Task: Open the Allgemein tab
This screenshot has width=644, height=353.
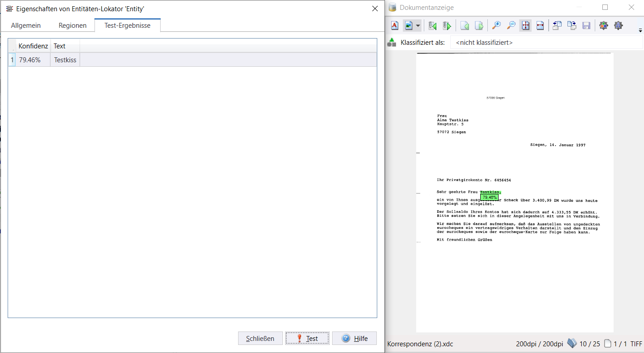Action: point(26,26)
